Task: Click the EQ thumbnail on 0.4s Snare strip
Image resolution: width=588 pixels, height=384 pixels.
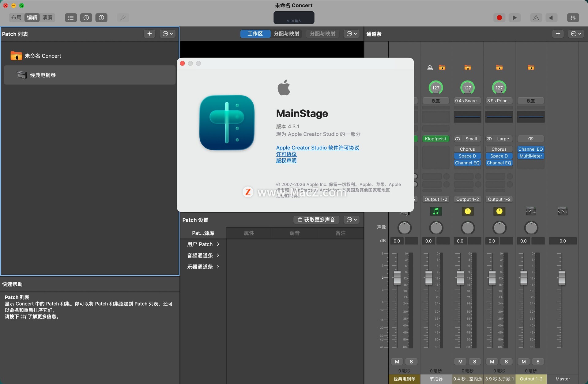Action: [x=467, y=117]
